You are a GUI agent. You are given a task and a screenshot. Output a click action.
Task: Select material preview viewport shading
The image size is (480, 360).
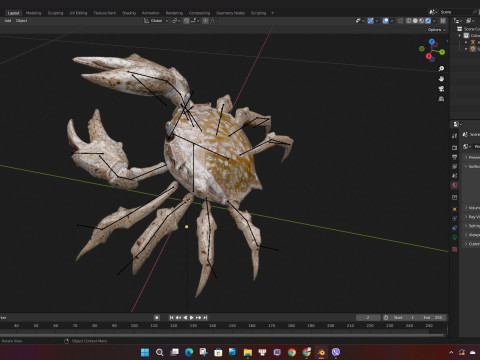421,21
